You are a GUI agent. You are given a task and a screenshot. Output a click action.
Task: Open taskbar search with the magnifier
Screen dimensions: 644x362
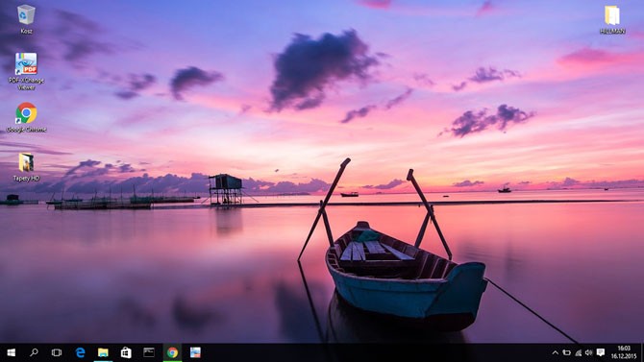[x=34, y=352]
